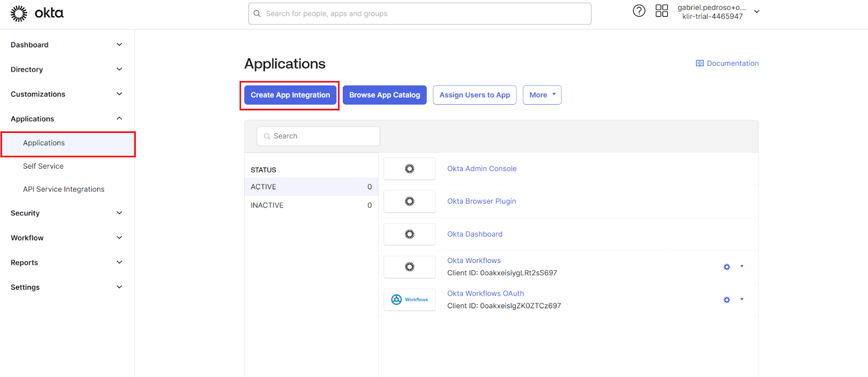Click the applications list Search field
The image size is (868, 377).
tap(318, 136)
